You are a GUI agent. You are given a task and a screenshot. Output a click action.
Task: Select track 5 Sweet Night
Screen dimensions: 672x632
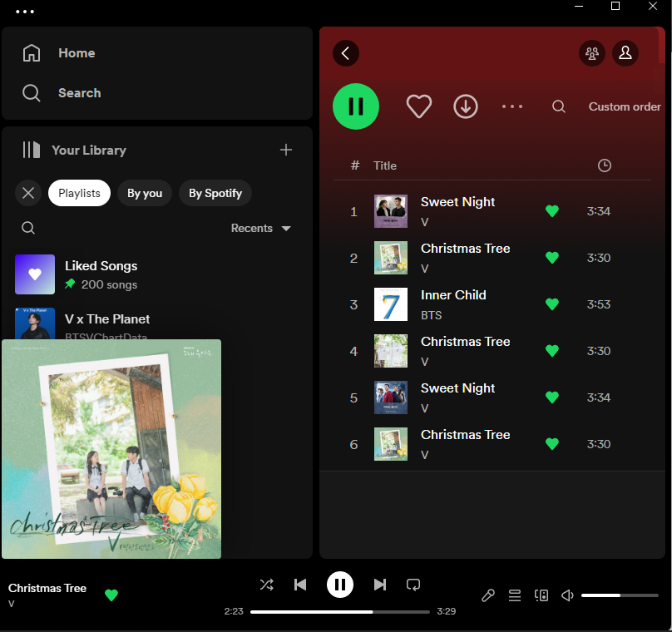tap(492, 397)
